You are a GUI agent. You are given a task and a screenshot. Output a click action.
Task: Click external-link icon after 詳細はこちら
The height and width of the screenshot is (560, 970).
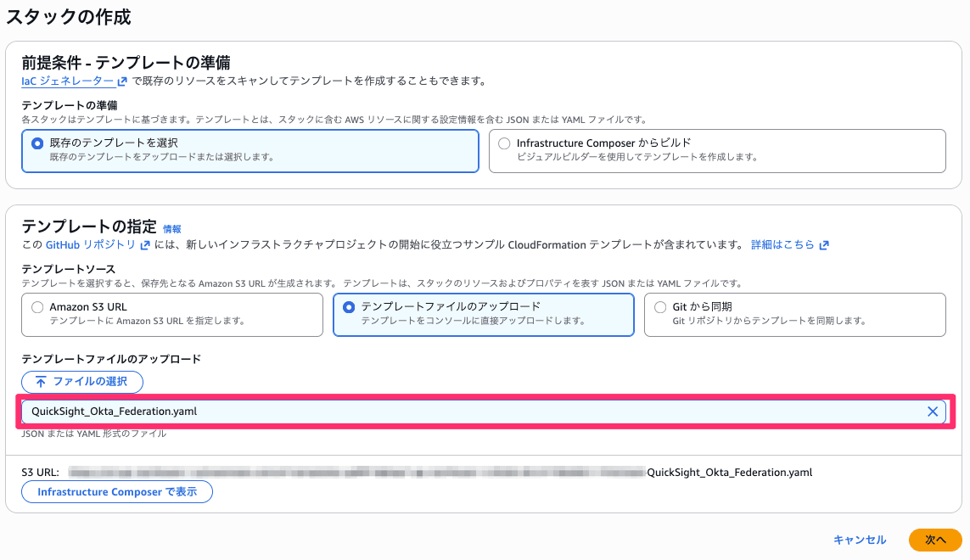(x=823, y=245)
